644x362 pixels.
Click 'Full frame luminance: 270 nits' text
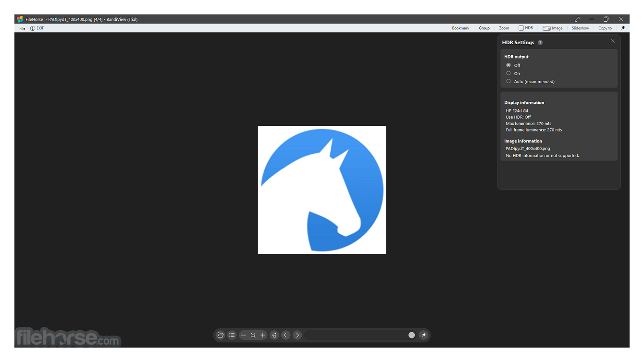[533, 130]
